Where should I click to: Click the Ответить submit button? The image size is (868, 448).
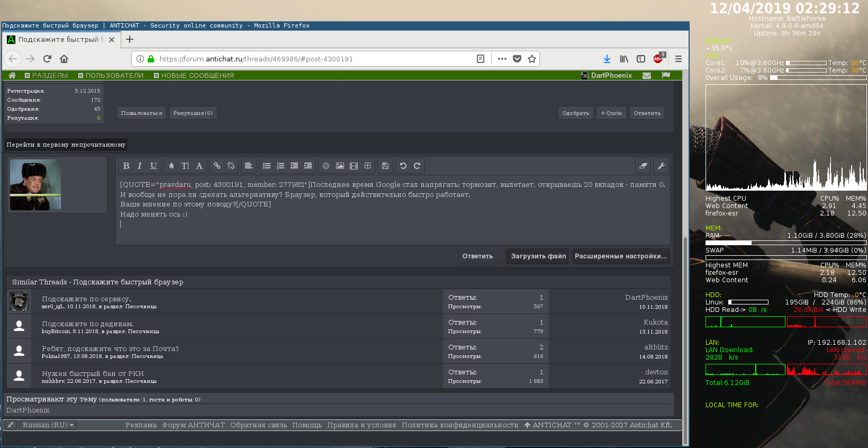[477, 256]
